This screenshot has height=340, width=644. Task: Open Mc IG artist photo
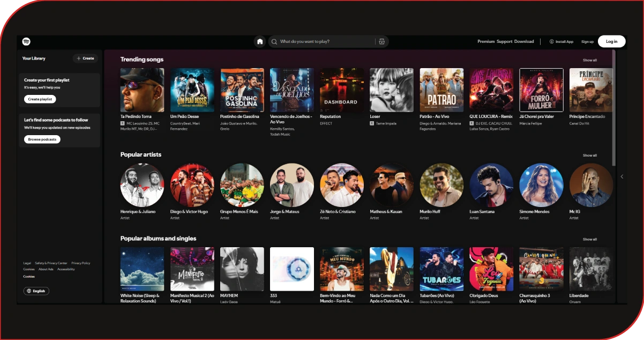(x=591, y=185)
